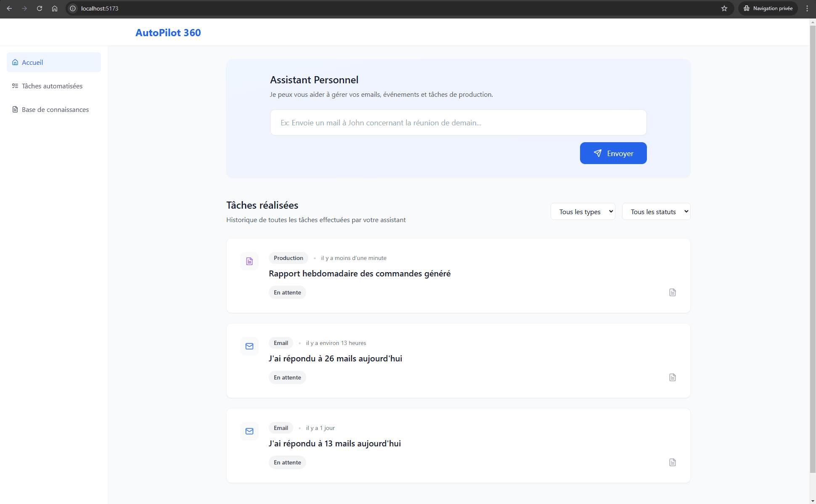Open browser three-dot menu

click(x=807, y=8)
